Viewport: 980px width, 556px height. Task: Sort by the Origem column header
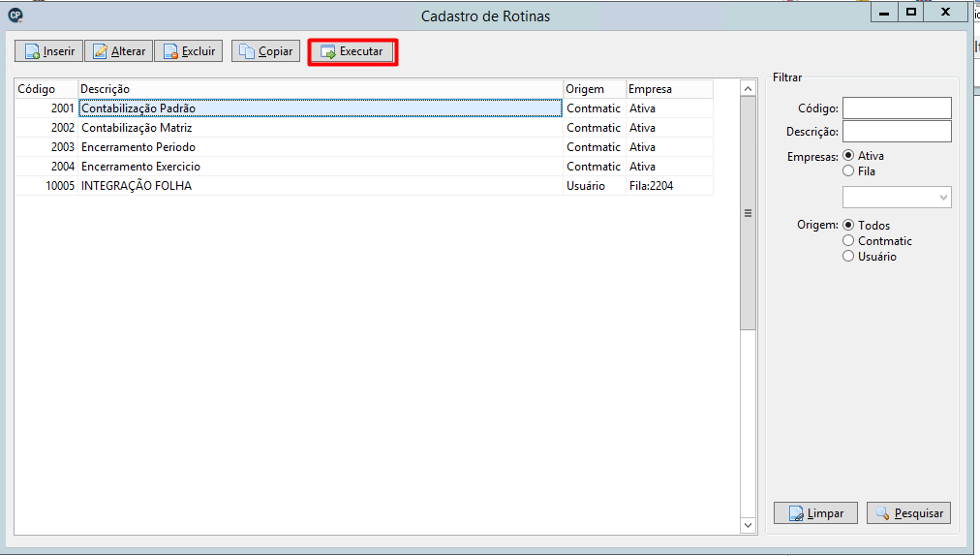(595, 89)
